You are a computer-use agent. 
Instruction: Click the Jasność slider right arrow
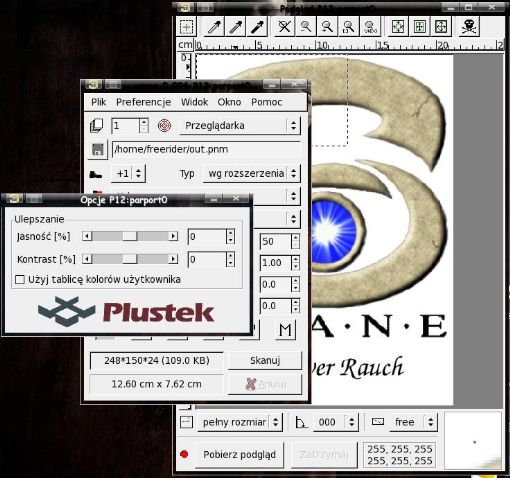coord(173,236)
